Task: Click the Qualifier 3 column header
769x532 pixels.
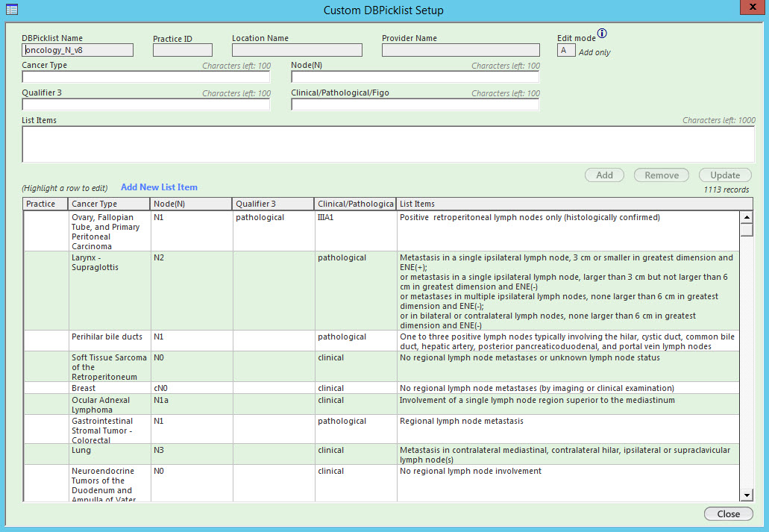Action: pos(273,204)
